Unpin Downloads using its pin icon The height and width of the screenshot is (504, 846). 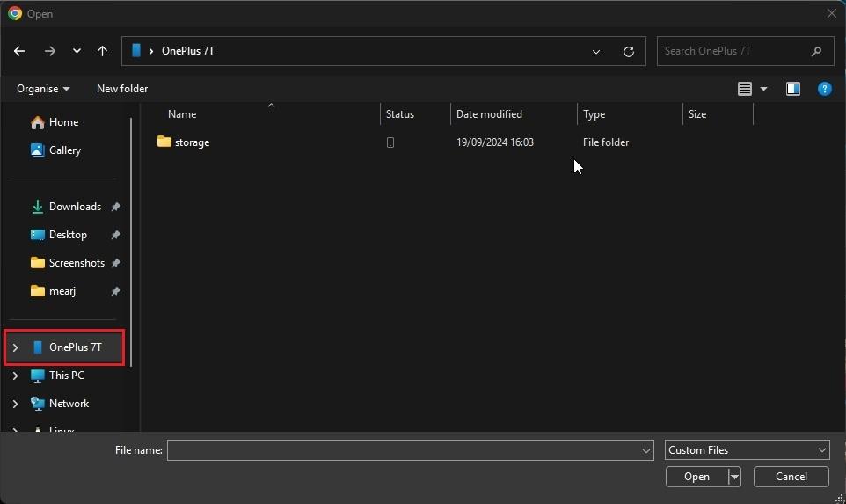[x=115, y=207]
